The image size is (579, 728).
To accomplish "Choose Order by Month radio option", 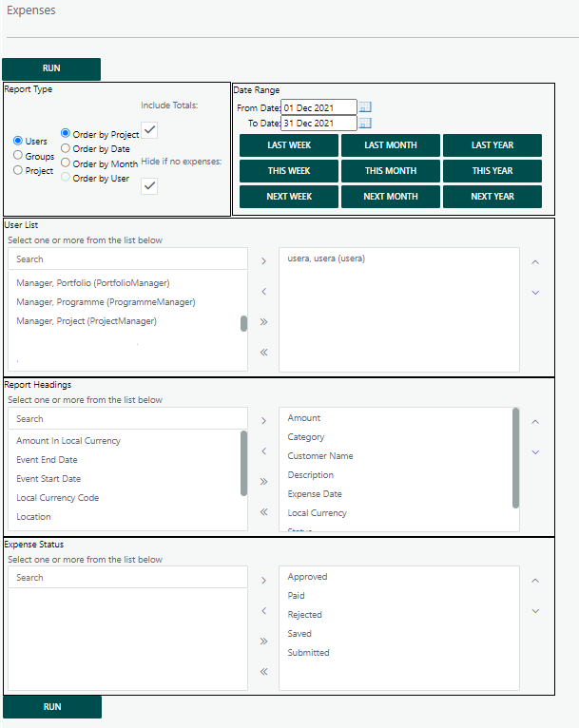I will pyautogui.click(x=66, y=163).
